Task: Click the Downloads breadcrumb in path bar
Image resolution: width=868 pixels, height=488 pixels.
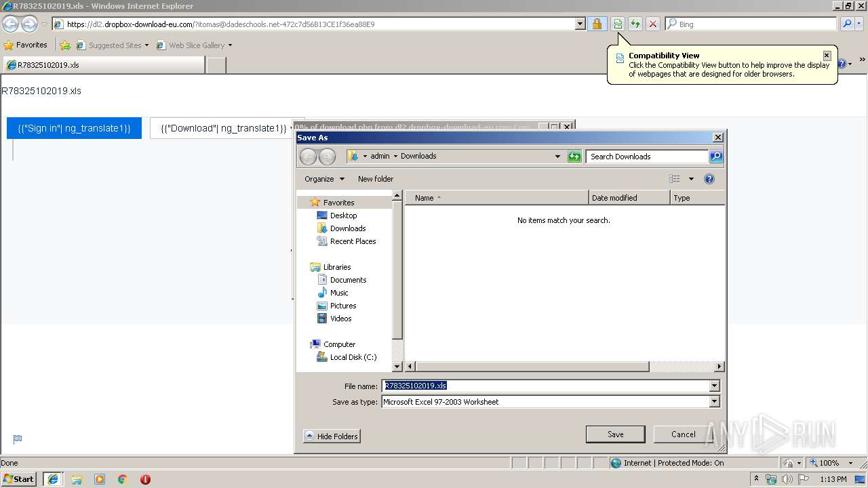Action: (x=418, y=156)
